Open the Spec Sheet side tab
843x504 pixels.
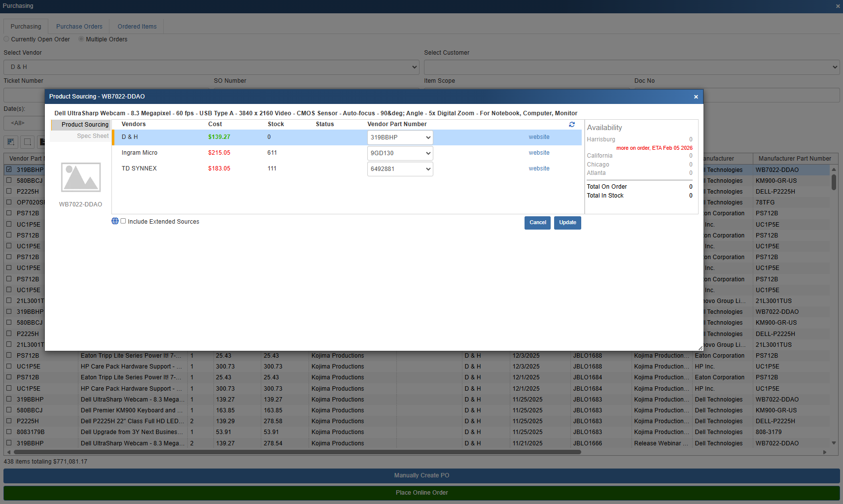click(92, 136)
